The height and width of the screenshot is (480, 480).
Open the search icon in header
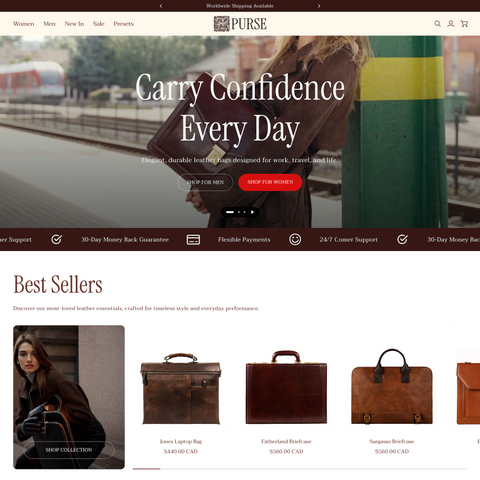[x=437, y=24]
